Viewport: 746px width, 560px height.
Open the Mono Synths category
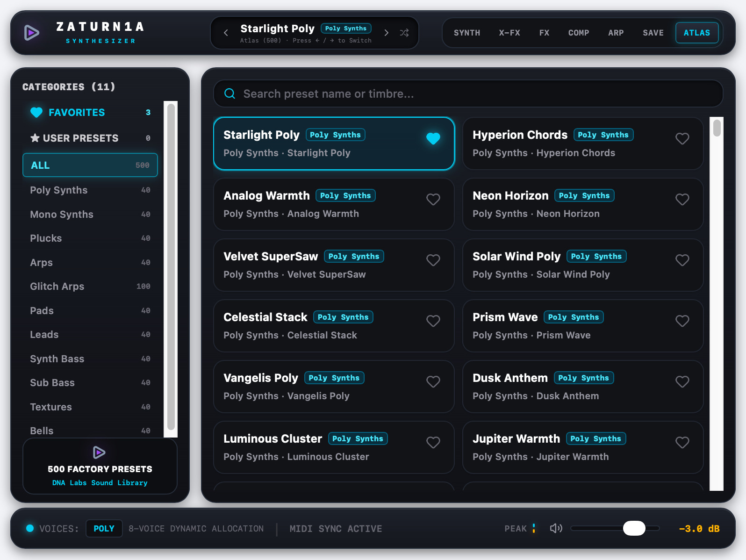tap(90, 214)
